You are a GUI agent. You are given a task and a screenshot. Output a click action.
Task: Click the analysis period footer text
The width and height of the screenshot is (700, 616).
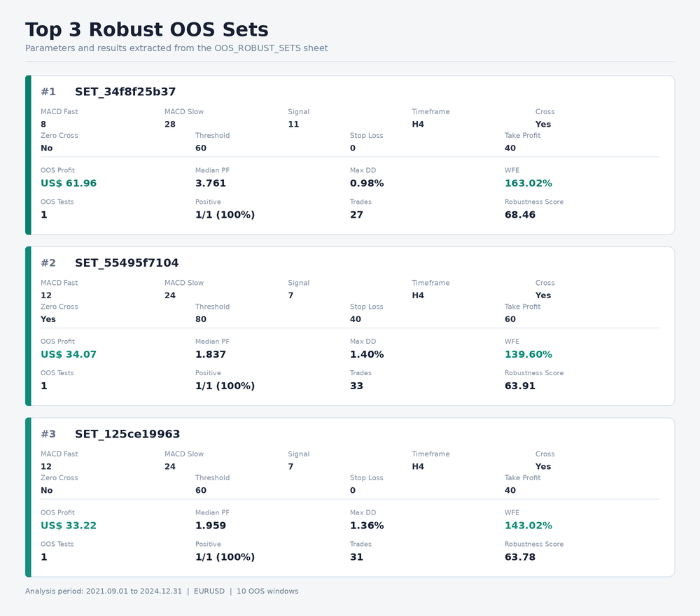pos(162,591)
